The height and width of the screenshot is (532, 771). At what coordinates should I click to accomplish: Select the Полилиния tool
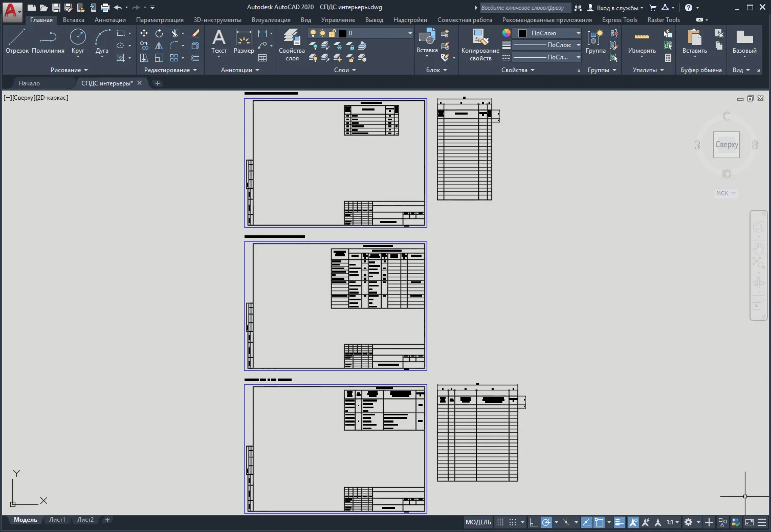click(48, 41)
